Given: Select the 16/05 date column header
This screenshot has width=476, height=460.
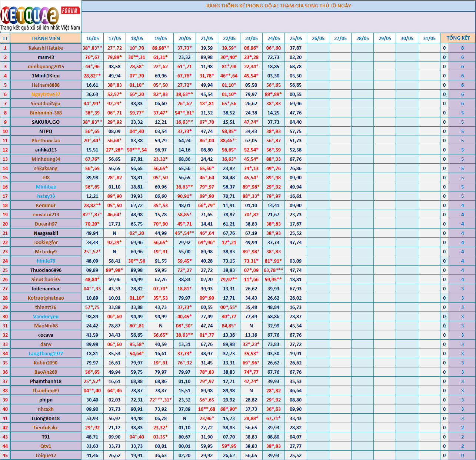Looking at the screenshot, I should point(92,38).
